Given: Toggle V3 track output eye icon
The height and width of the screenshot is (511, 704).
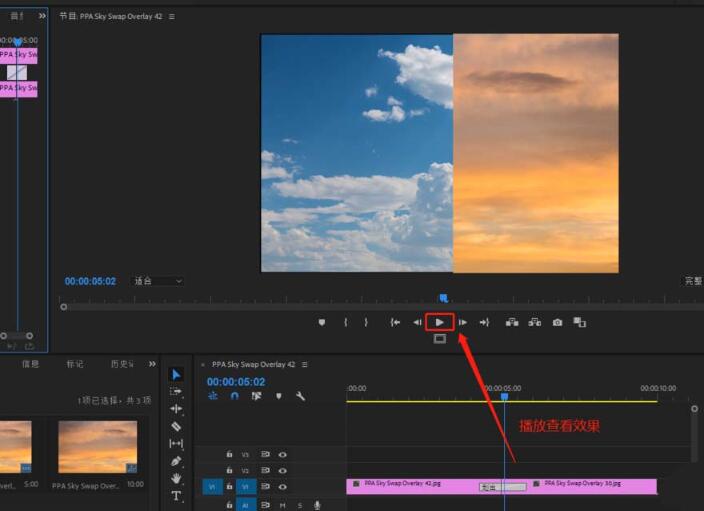Looking at the screenshot, I should (x=282, y=454).
